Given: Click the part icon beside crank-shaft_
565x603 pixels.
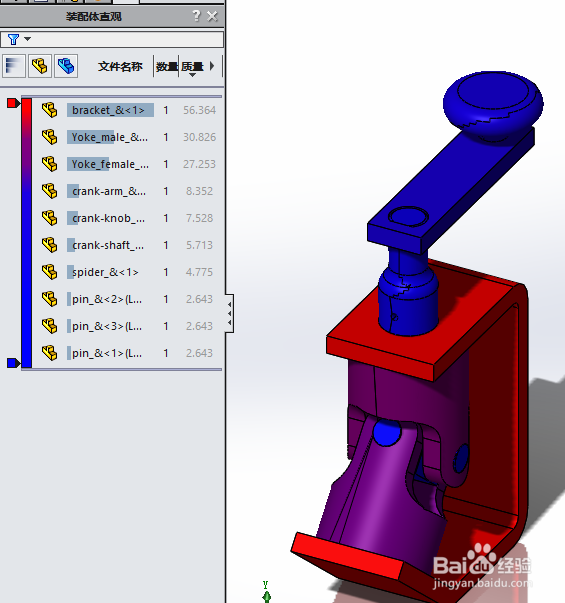Looking at the screenshot, I should (x=50, y=245).
